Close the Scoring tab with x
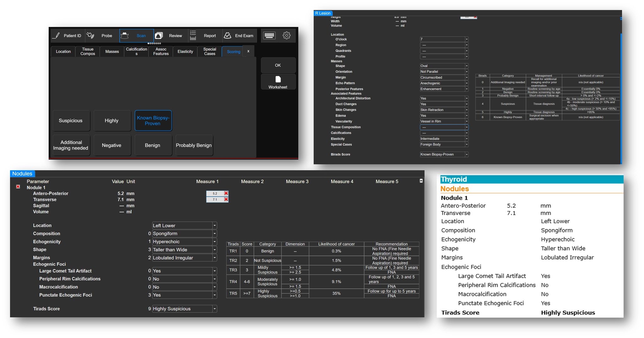The width and height of the screenshot is (644, 338). click(248, 51)
